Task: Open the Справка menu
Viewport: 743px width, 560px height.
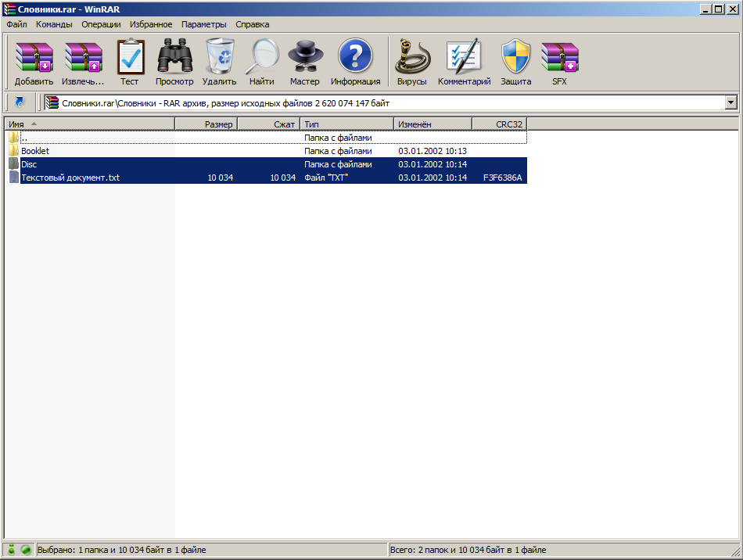Action: (252, 24)
